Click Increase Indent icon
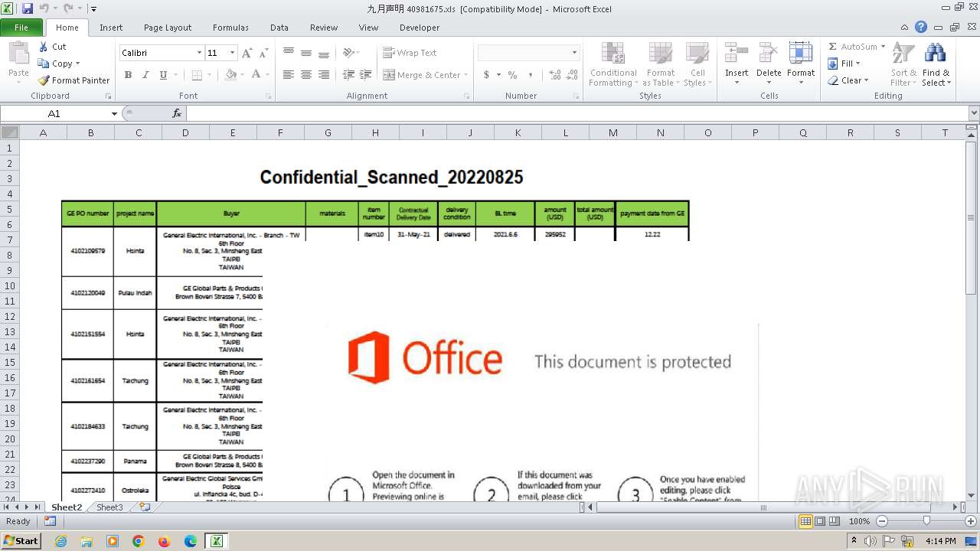 coord(366,75)
